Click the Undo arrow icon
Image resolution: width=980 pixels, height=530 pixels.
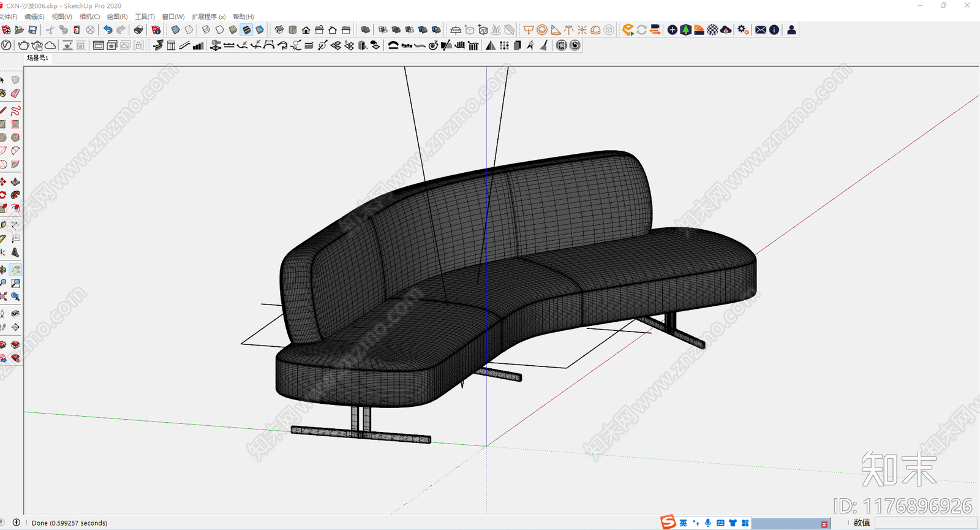[x=108, y=29]
